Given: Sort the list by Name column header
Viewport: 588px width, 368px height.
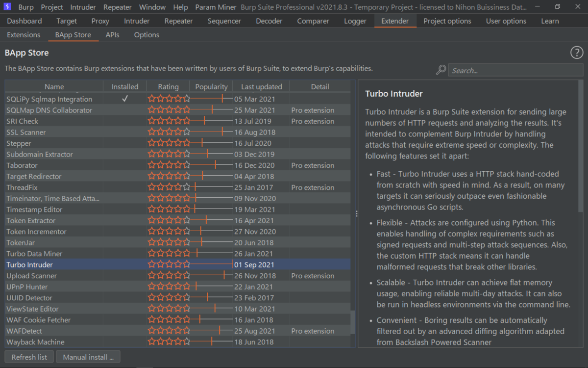Looking at the screenshot, I should coord(54,86).
